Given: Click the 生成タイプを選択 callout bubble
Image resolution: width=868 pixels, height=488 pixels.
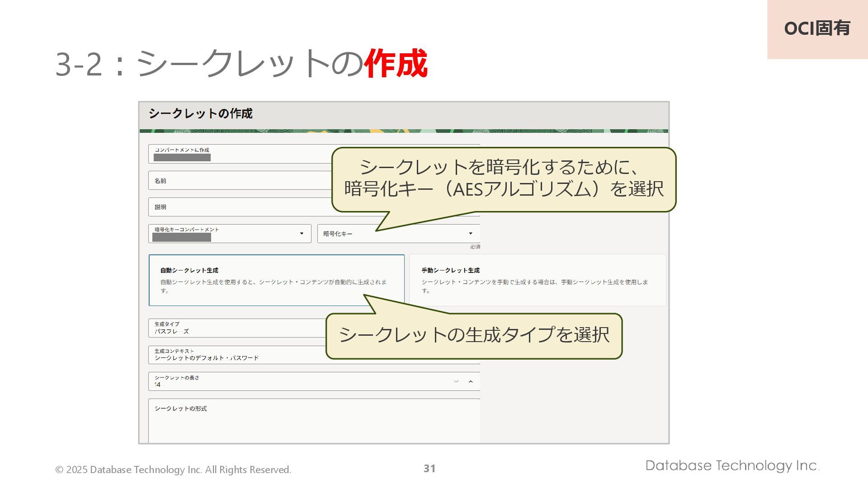Looking at the screenshot, I should click(474, 335).
